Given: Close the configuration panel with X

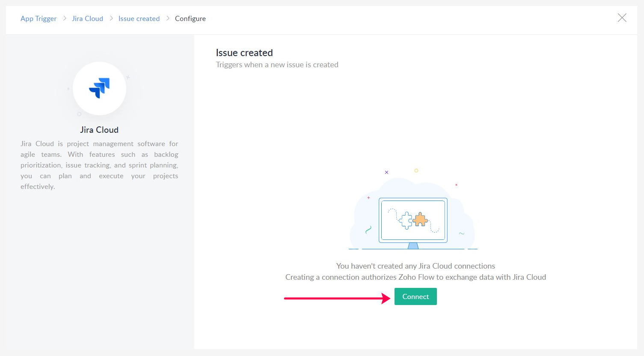Looking at the screenshot, I should (622, 18).
